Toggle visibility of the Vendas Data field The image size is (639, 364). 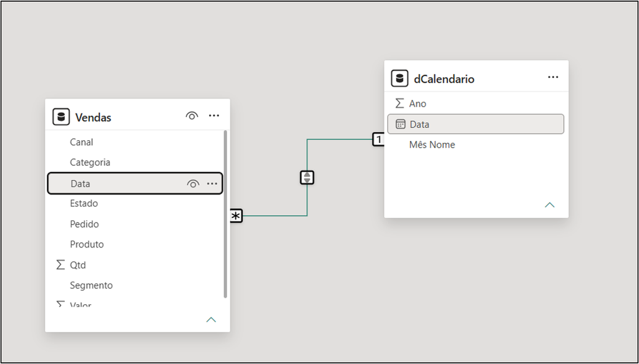tap(193, 184)
